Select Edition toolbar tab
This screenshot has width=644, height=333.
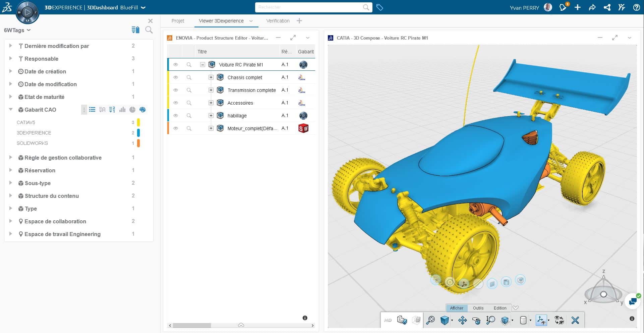(x=500, y=308)
